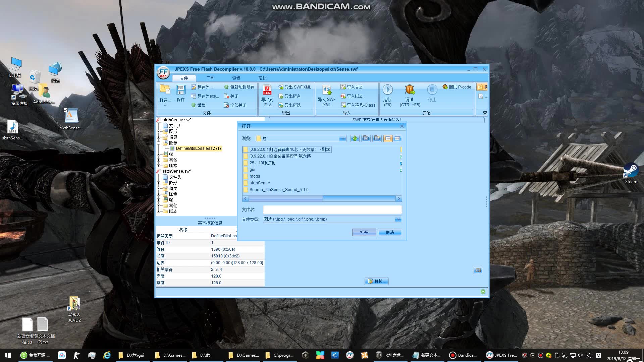Choose Save As (另存为...) in ribbon
This screenshot has width=644, height=362.
pos(202,87)
